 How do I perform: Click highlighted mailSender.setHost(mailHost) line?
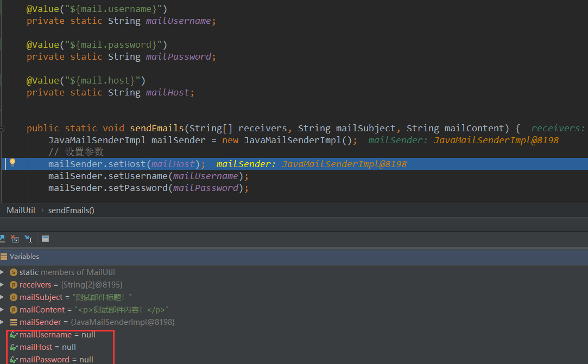pyautogui.click(x=127, y=164)
